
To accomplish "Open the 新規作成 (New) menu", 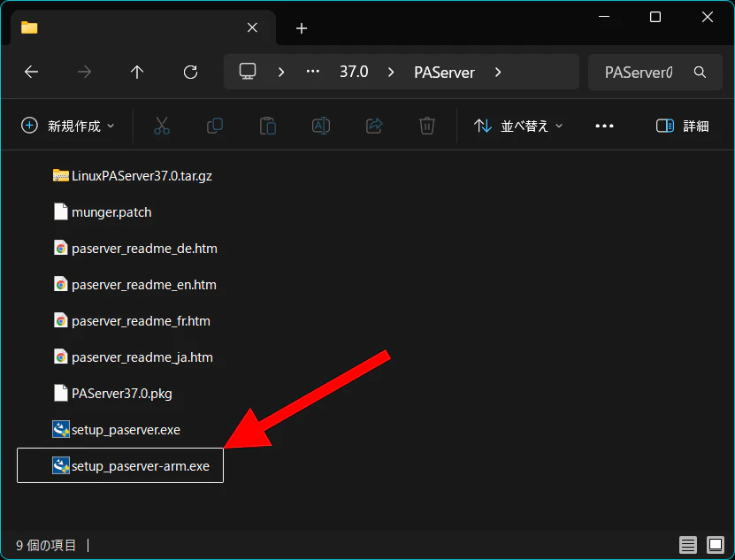I will [68, 126].
